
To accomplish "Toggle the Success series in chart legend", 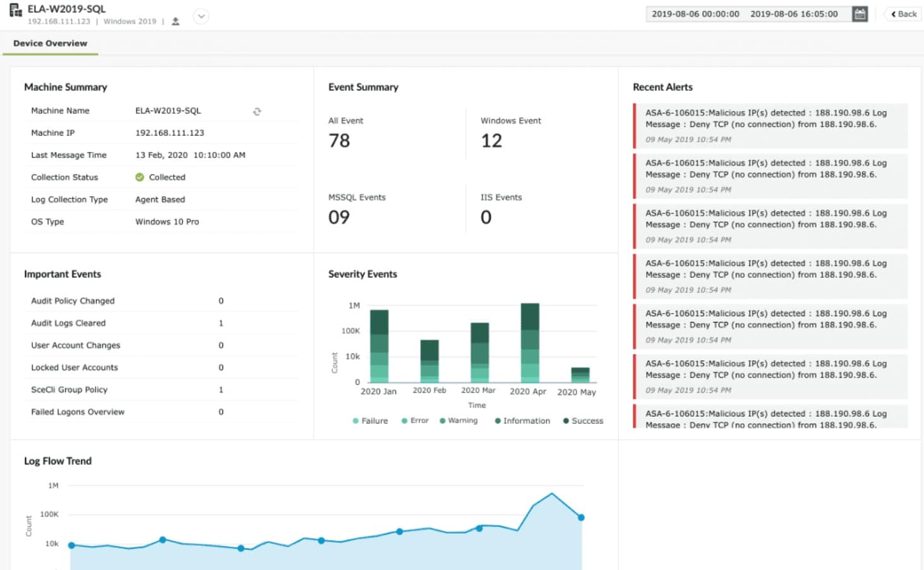I will coord(583,421).
